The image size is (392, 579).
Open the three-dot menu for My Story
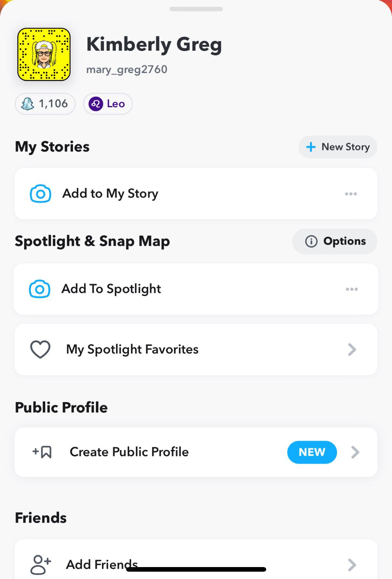(x=351, y=194)
